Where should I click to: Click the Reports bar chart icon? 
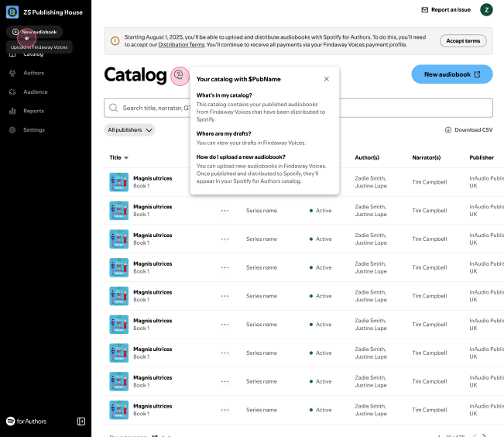point(12,111)
